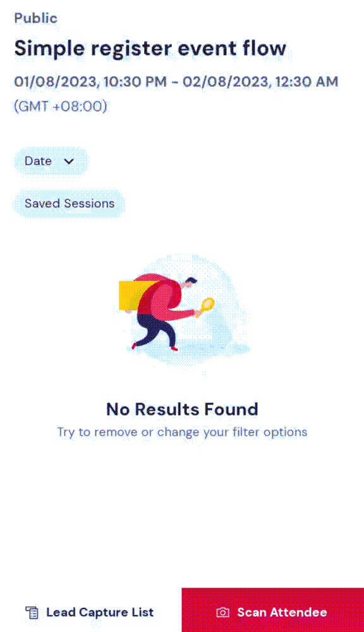Click the GMT +08:00 timezone text
The width and height of the screenshot is (364, 632).
tap(61, 106)
